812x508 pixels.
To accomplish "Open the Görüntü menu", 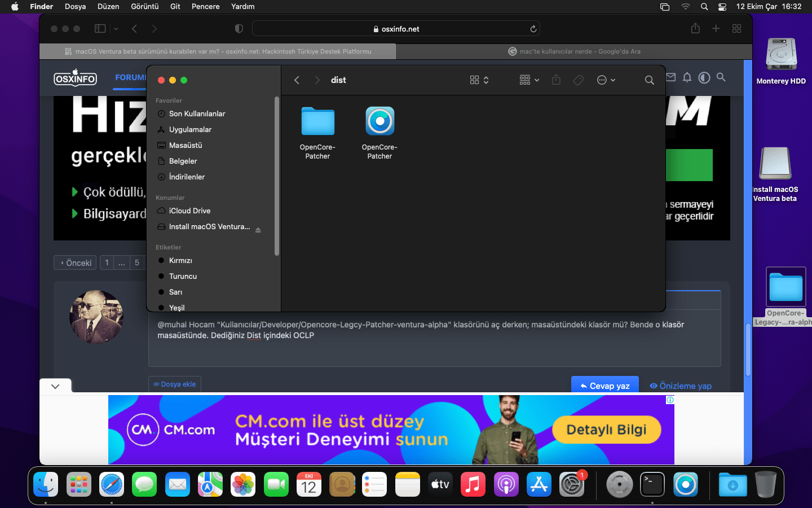I will click(x=144, y=7).
